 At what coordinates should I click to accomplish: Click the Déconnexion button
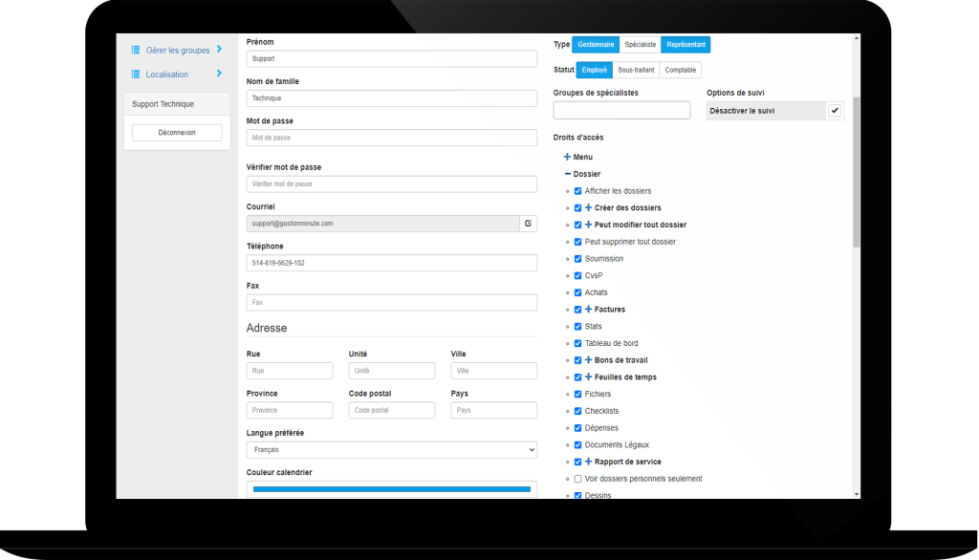pos(177,132)
